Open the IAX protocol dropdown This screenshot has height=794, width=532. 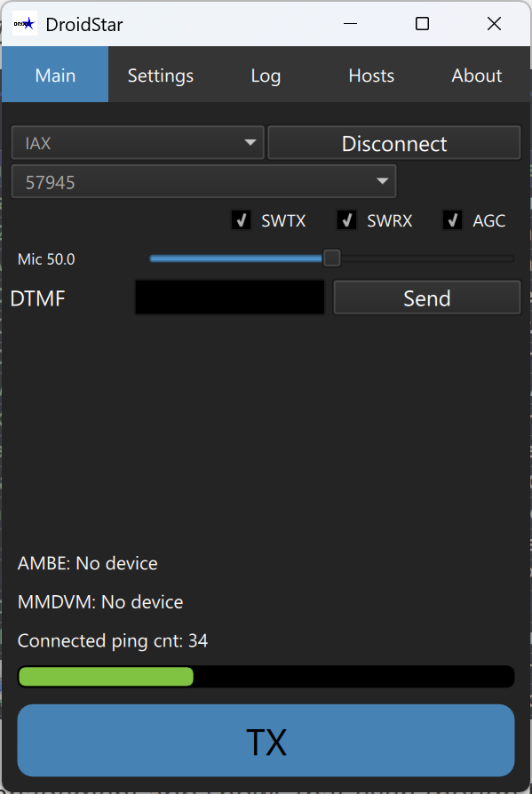pyautogui.click(x=137, y=142)
